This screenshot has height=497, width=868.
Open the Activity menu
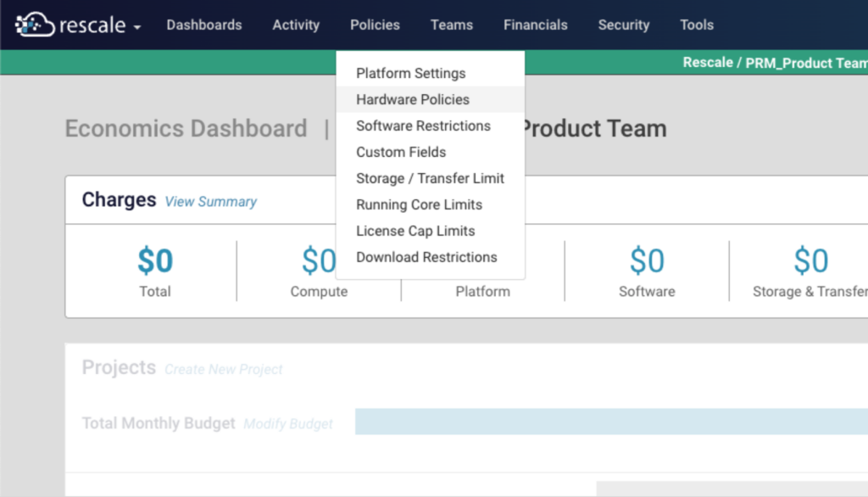(296, 25)
